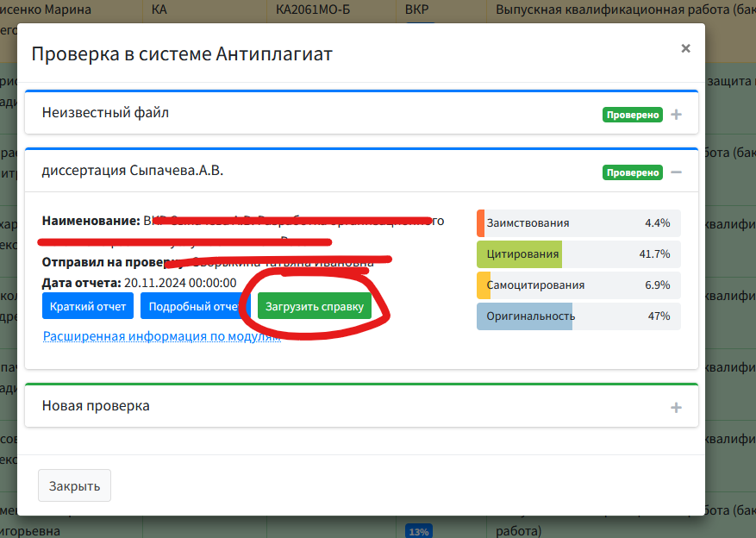Image resolution: width=756 pixels, height=538 pixels.
Task: Click the Оригинальность 47% progress bar
Action: (x=578, y=316)
